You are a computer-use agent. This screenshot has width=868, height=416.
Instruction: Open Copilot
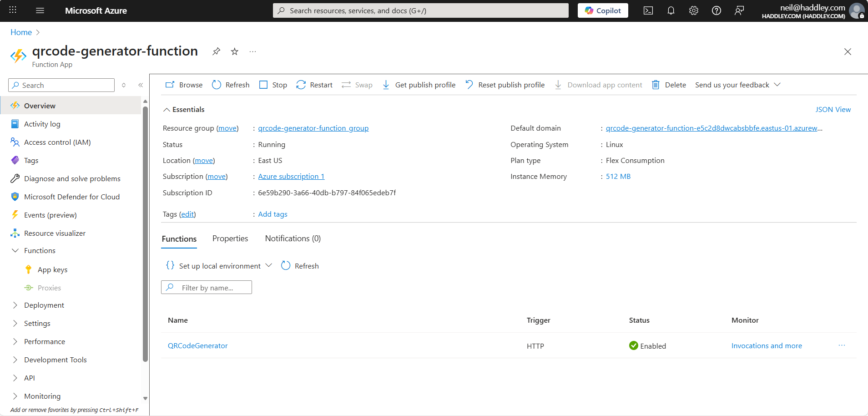coord(603,10)
